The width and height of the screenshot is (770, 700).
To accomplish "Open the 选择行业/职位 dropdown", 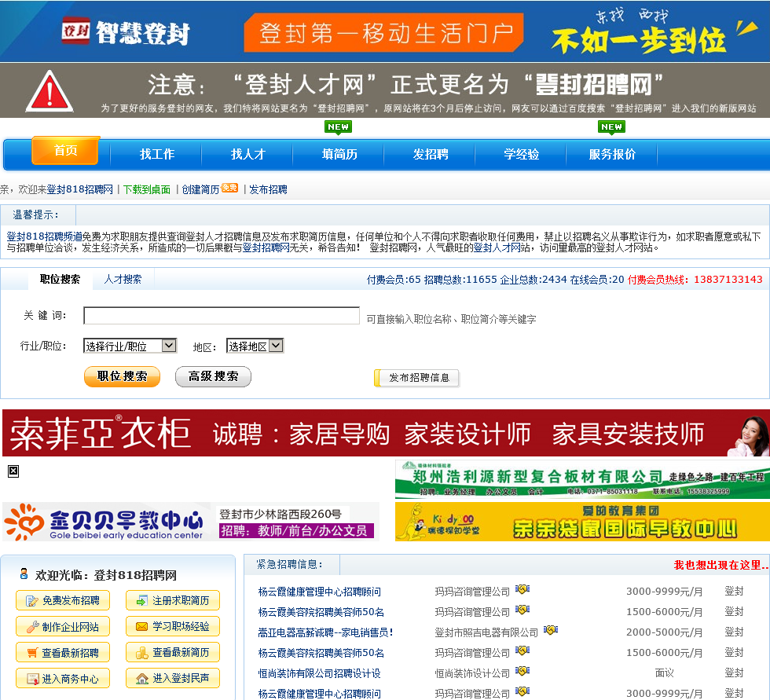I will 130,346.
